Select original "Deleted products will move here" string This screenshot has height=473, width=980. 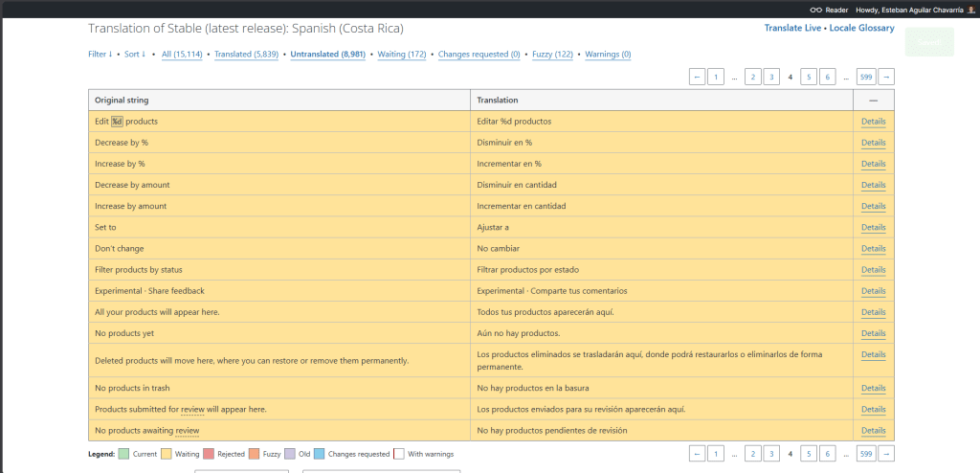pos(252,361)
